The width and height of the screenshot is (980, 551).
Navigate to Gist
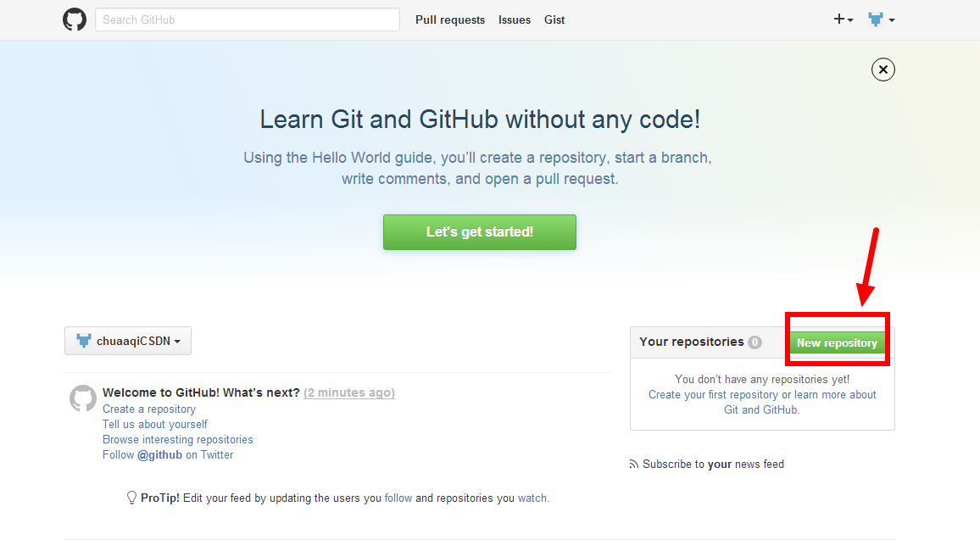coord(554,19)
